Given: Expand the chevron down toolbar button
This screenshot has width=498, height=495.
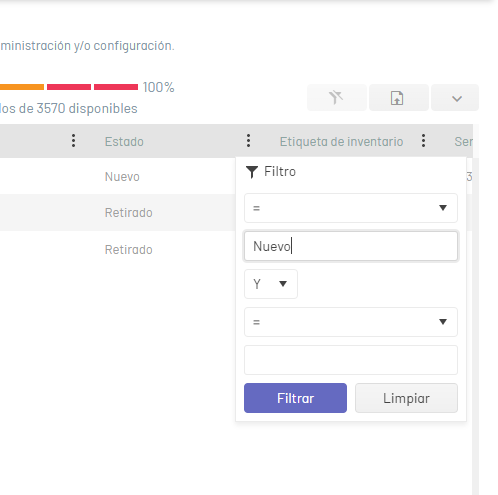Looking at the screenshot, I should coord(455,98).
